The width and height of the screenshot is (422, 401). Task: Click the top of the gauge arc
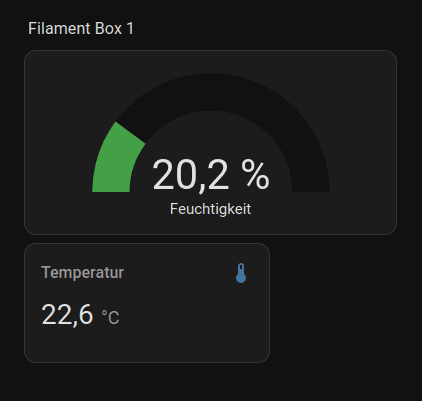[211, 92]
